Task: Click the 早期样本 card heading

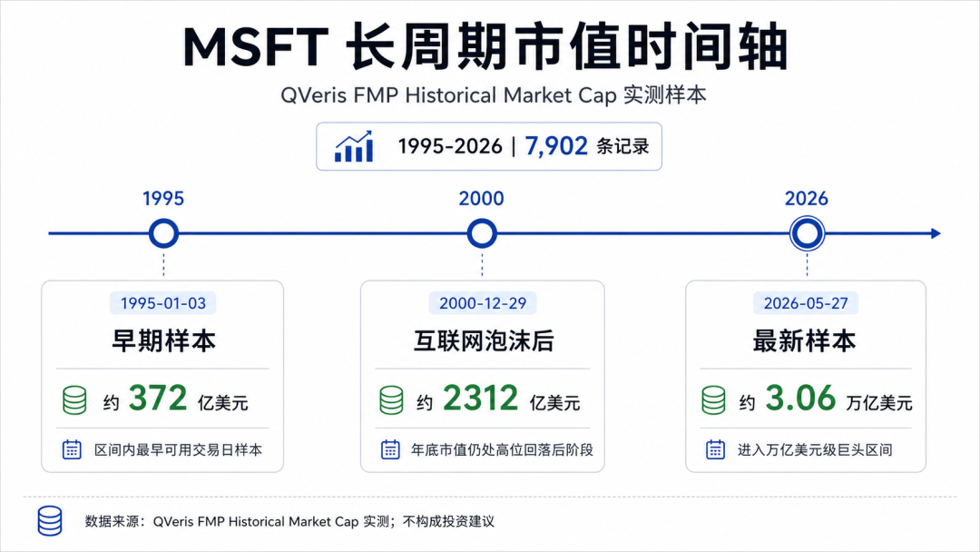Action: pos(163,341)
